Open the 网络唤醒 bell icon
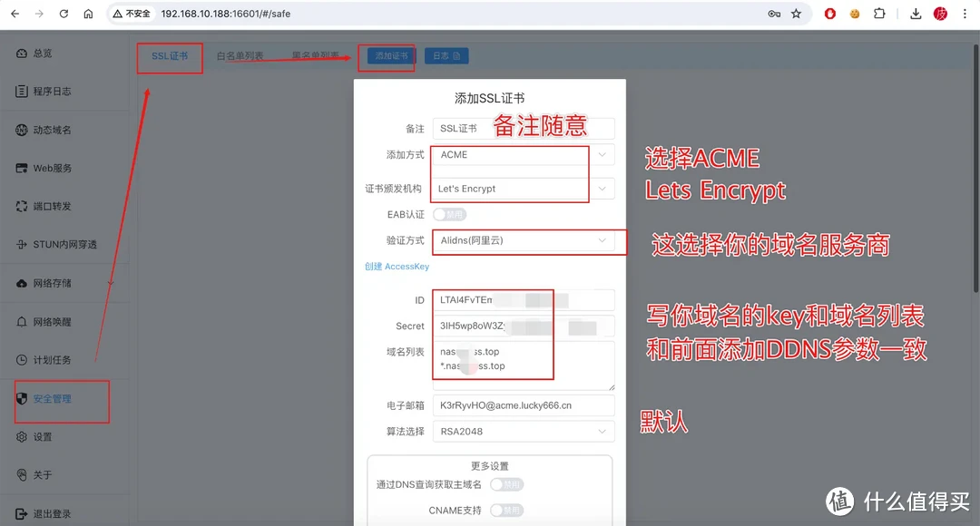 click(x=22, y=322)
